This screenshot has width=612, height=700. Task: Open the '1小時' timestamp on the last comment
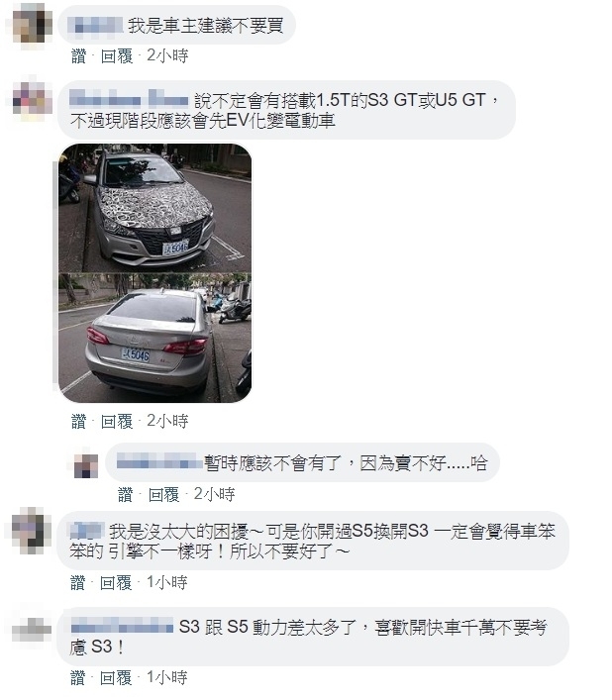[x=167, y=678]
